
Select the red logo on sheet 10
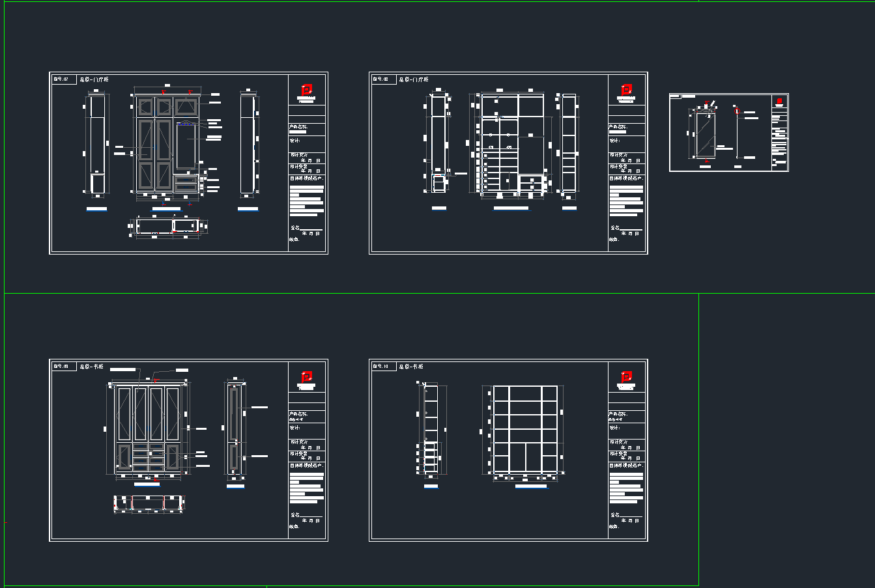[627, 377]
